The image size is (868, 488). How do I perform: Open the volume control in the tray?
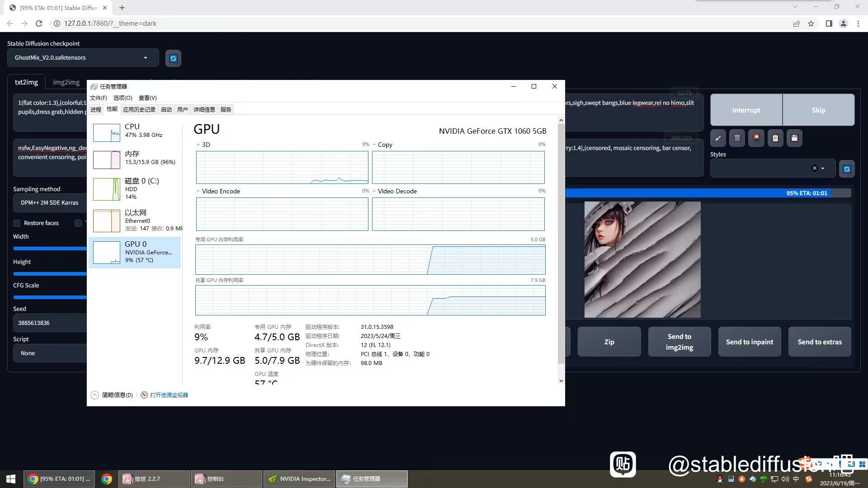pyautogui.click(x=785, y=479)
